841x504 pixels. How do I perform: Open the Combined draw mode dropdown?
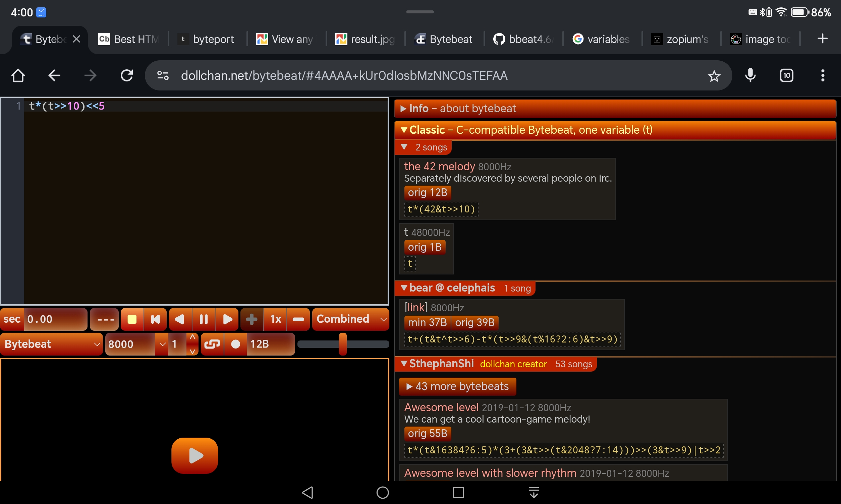click(350, 319)
